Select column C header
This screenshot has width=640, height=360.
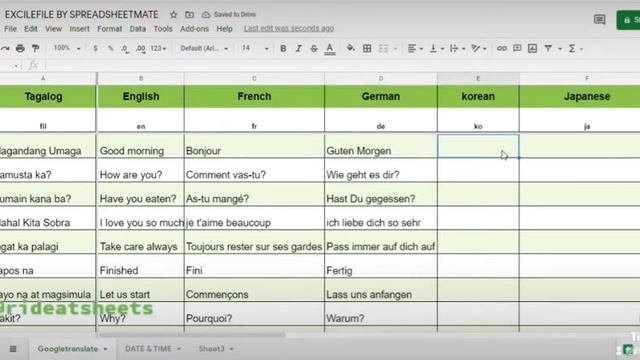click(x=254, y=78)
